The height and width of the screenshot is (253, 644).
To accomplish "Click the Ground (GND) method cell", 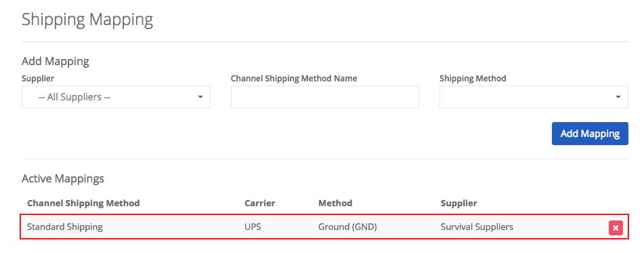I will point(347,227).
